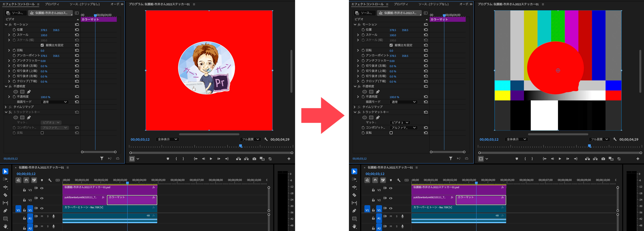Screen dimensions: 644x231
Task: Reset the スケール parameter in the left screenshot
Action: [x=77, y=35]
